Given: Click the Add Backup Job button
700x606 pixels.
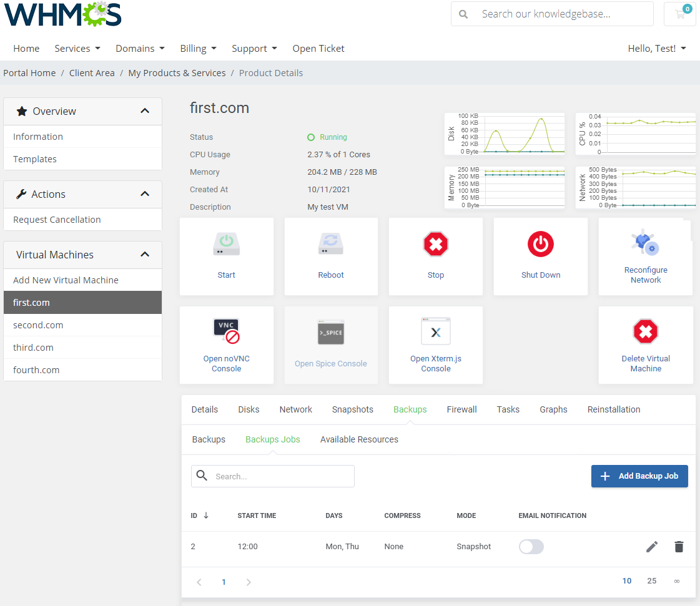Looking at the screenshot, I should tap(639, 476).
